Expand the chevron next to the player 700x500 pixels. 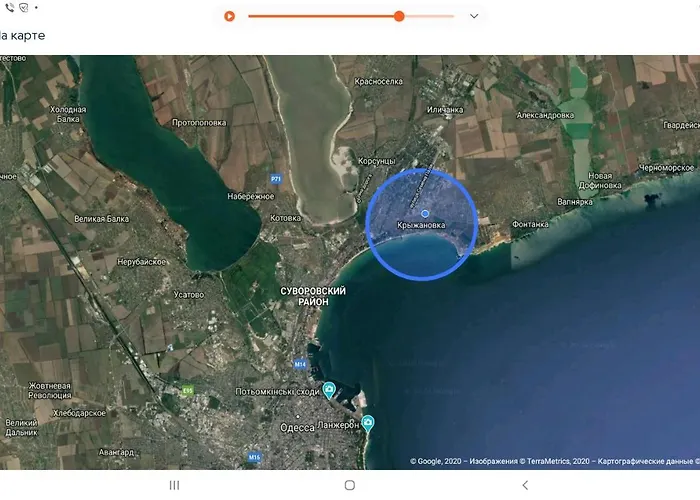tap(474, 16)
